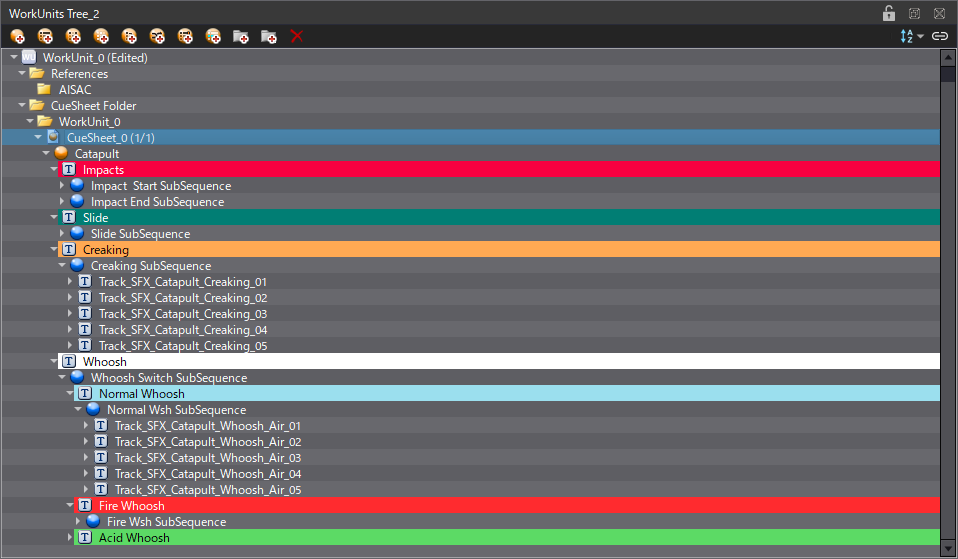
Task: Select Track_SFX_Catapult_Whoosh_Air_01
Action: coord(208,426)
